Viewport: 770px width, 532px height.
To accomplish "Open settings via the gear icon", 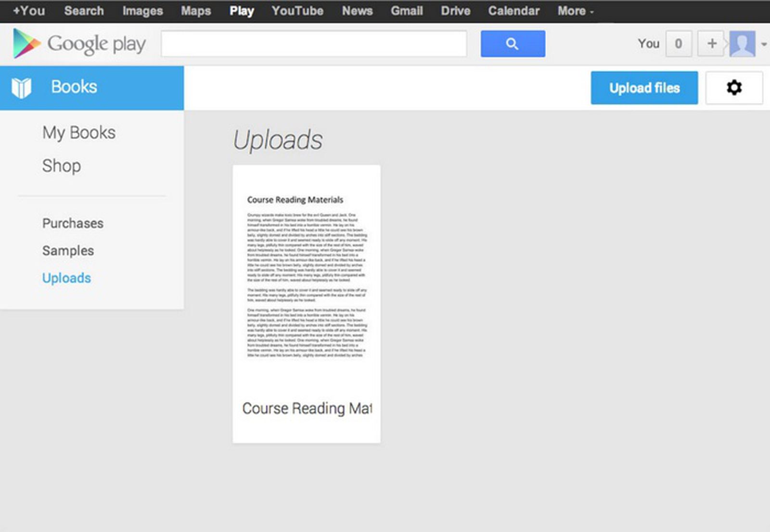I will (x=734, y=88).
